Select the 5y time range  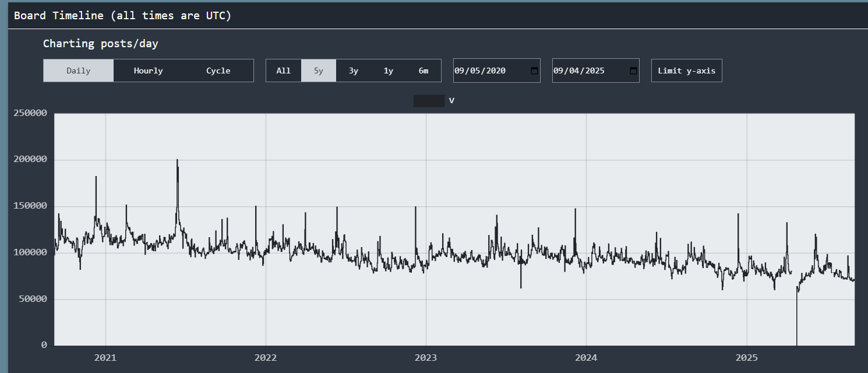tap(319, 71)
